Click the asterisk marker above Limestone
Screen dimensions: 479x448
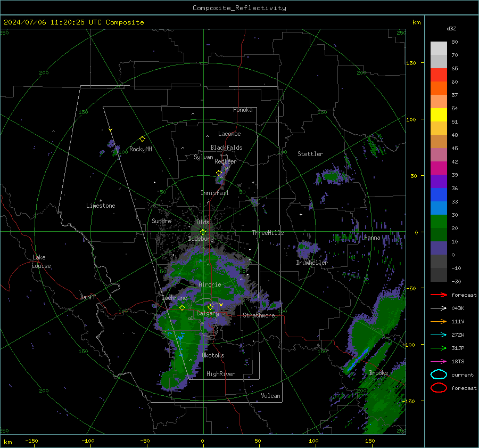(x=101, y=201)
